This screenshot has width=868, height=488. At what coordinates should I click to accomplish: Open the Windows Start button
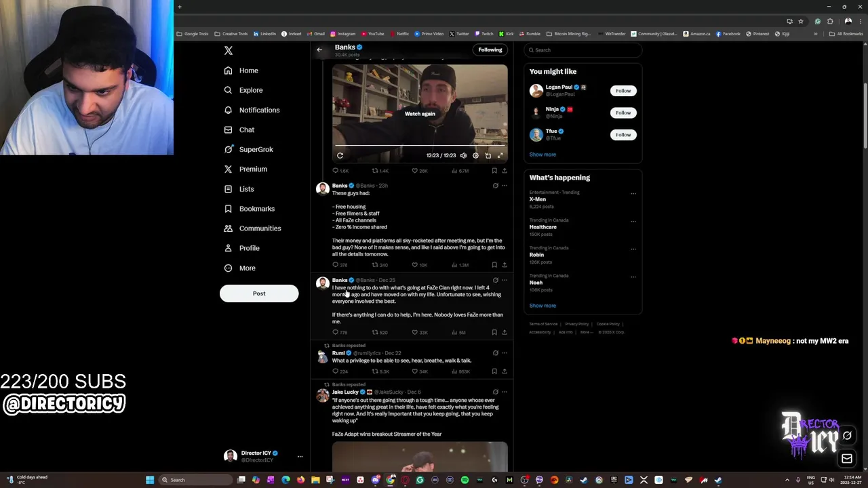150,480
